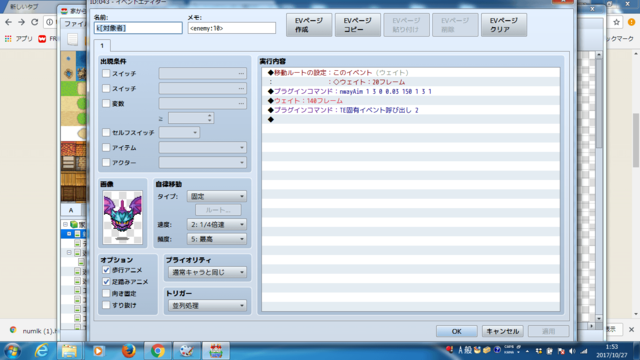Viewport: 640px width, 360px height.
Task: Click EVページ作成 button
Action: click(309, 25)
